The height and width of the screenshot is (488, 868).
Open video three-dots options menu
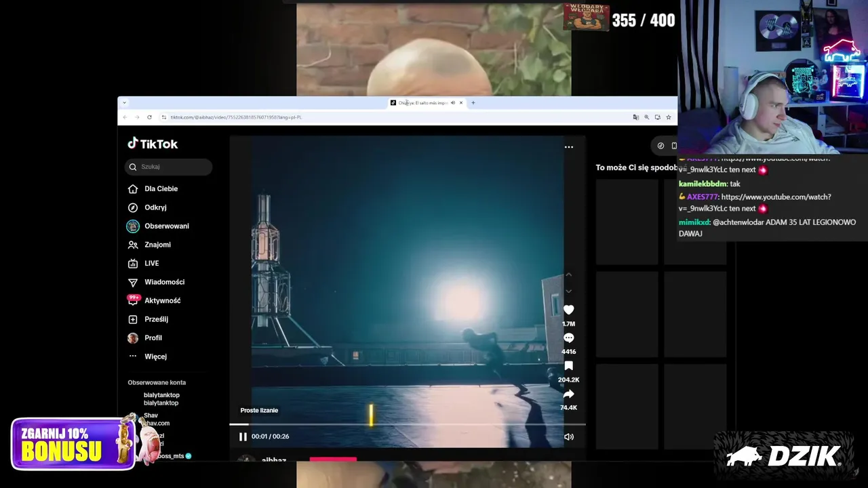[569, 146]
